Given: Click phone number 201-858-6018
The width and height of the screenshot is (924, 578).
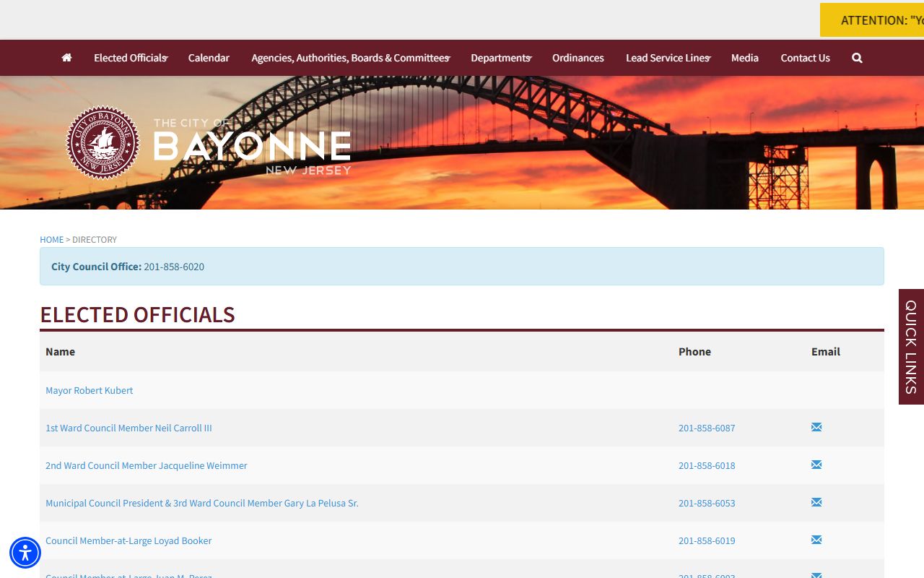Looking at the screenshot, I should click(x=707, y=465).
